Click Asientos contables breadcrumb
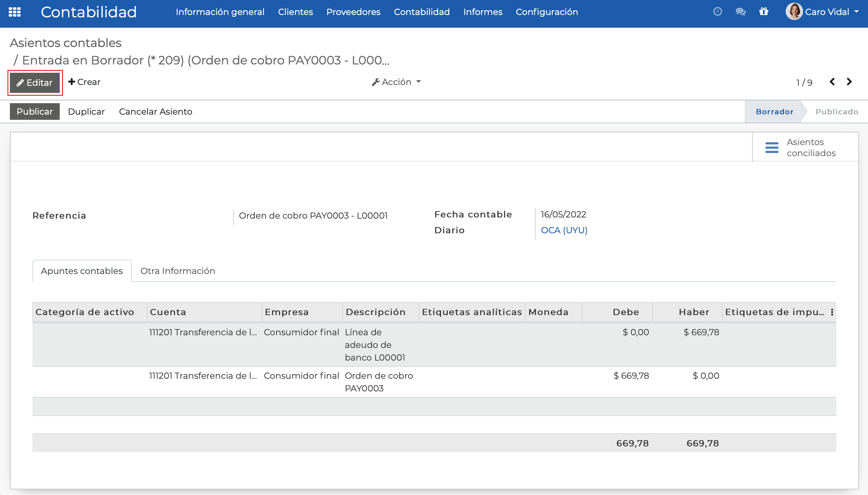Image resolution: width=868 pixels, height=495 pixels. 66,43
